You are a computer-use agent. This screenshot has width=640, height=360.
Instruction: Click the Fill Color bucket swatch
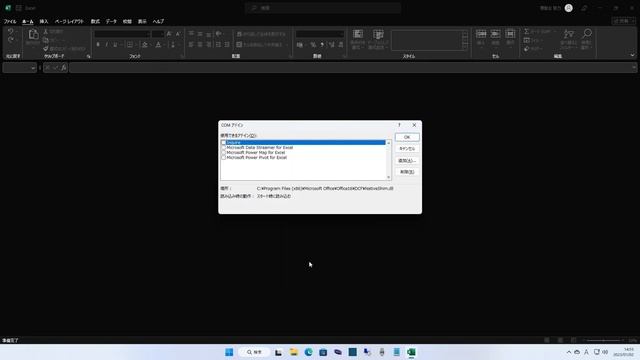(145, 44)
